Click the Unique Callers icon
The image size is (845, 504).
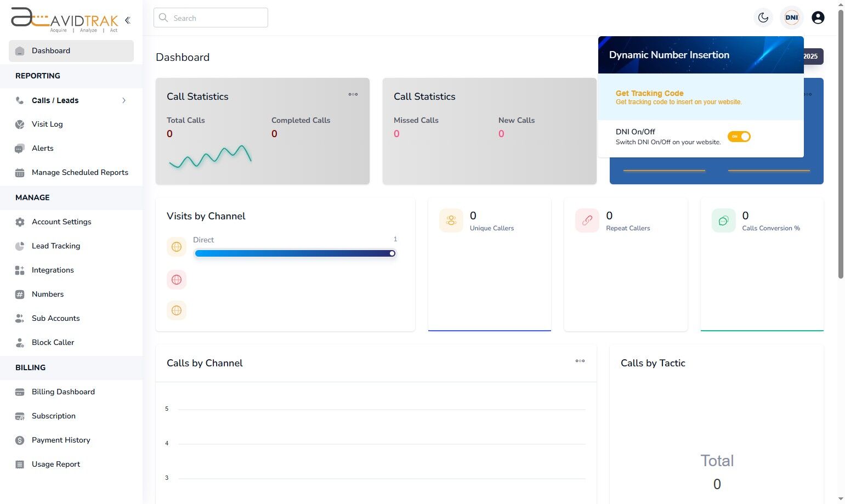click(451, 220)
